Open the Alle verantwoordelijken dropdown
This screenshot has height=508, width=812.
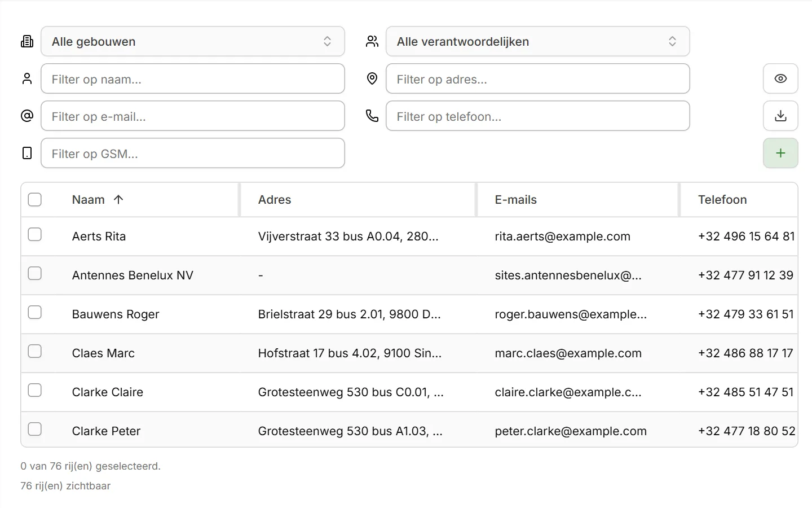pos(538,41)
